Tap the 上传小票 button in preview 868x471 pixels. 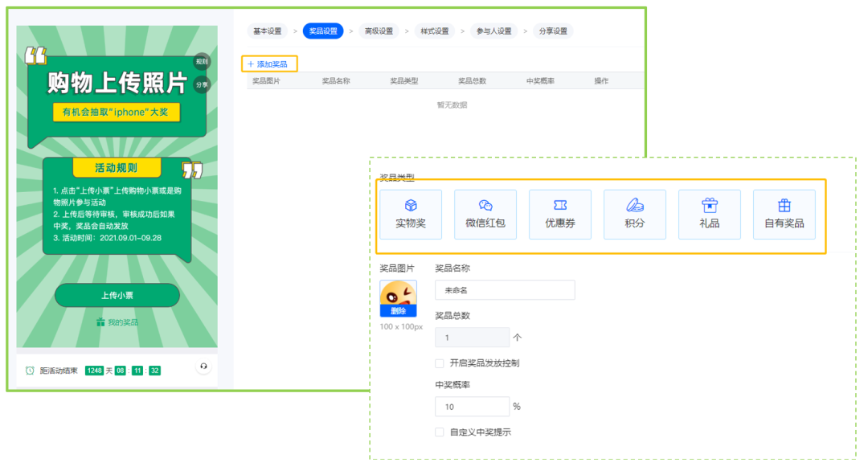coord(117,295)
